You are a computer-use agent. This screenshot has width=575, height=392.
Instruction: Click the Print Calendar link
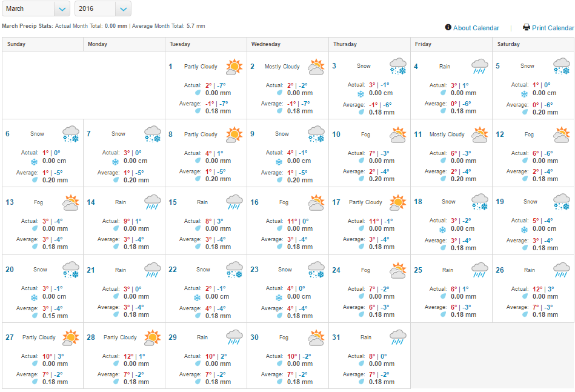pos(553,28)
